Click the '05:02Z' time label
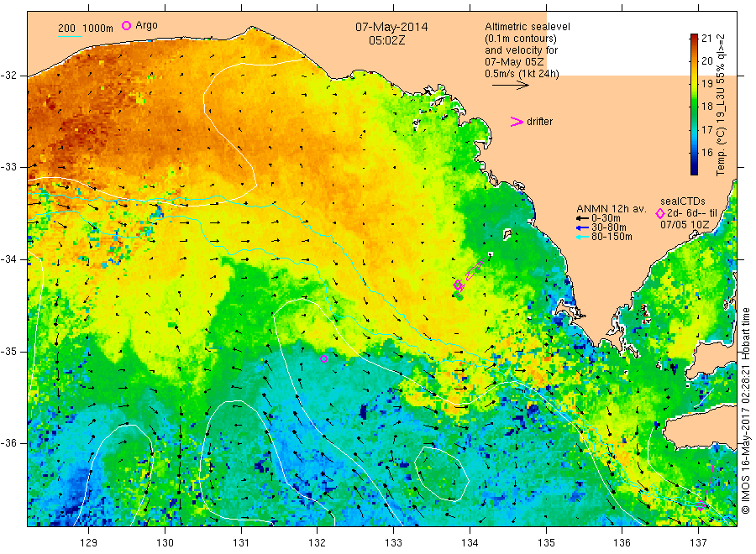Image resolution: width=756 pixels, height=554 pixels. pos(387,41)
